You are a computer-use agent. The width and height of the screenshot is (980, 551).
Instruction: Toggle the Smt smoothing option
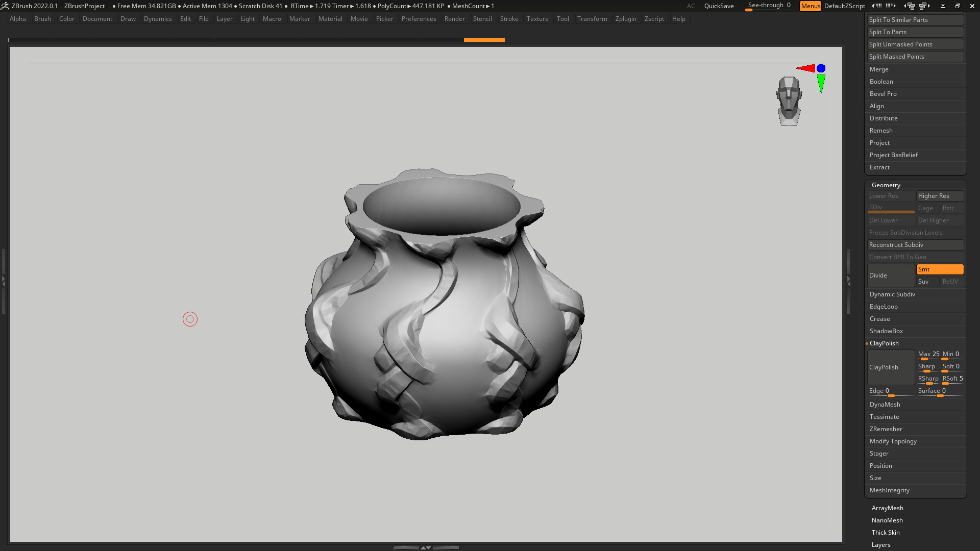pos(940,269)
